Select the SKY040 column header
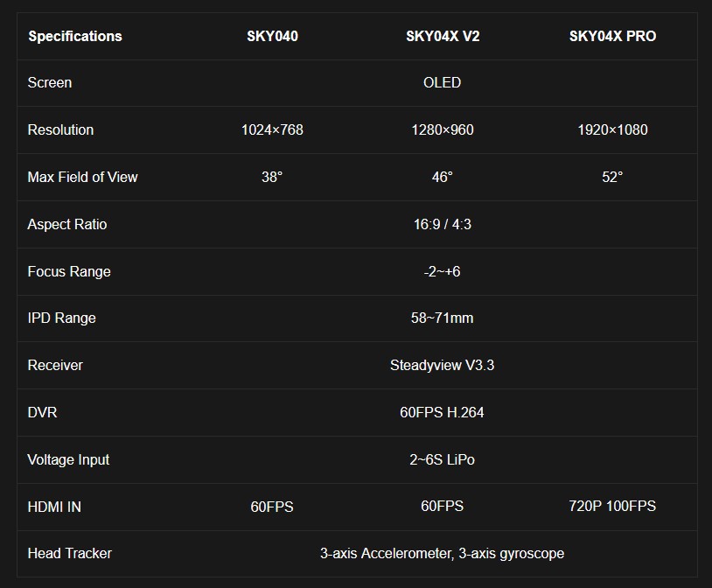 pos(272,37)
